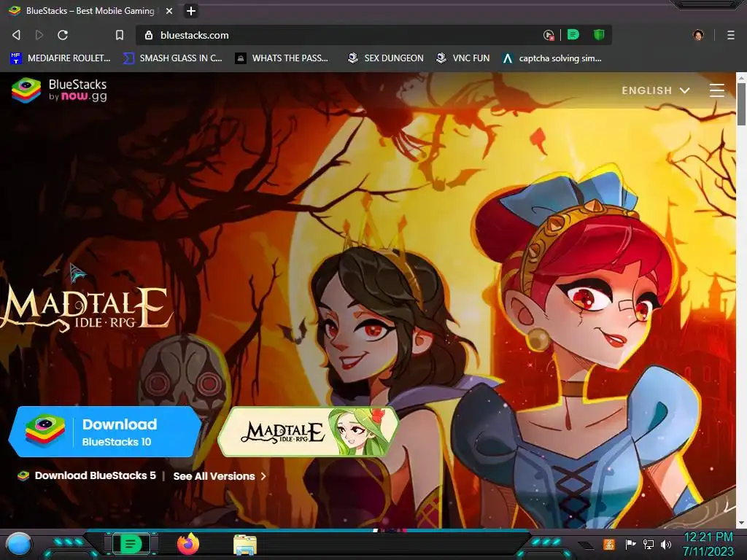Image resolution: width=747 pixels, height=560 pixels.
Task: Open a new browser tab
Action: point(191,10)
